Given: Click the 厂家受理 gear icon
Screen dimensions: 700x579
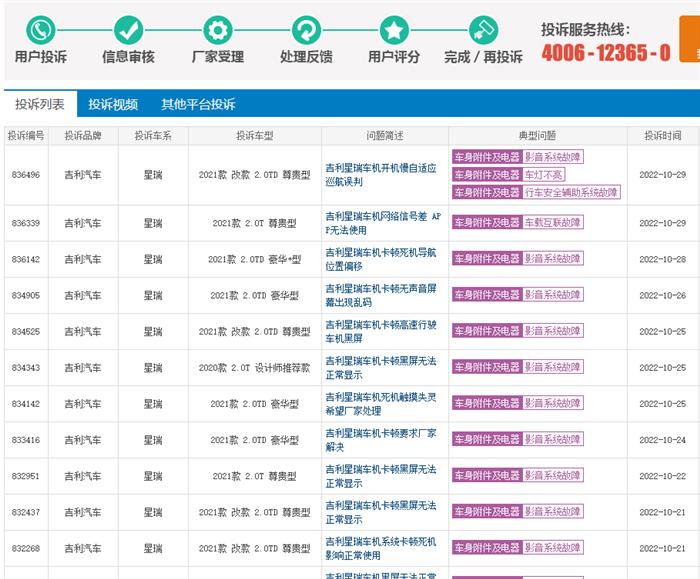Looking at the screenshot, I should coord(218,30).
